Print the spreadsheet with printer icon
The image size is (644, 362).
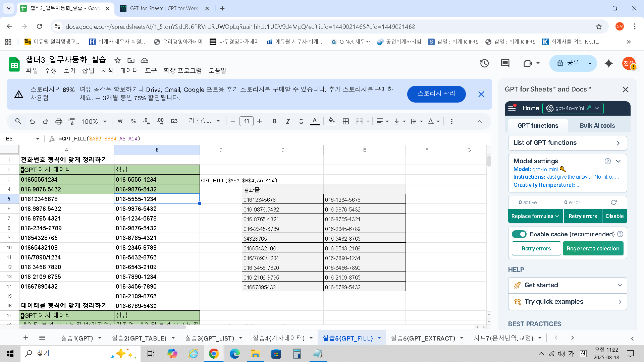59,121
